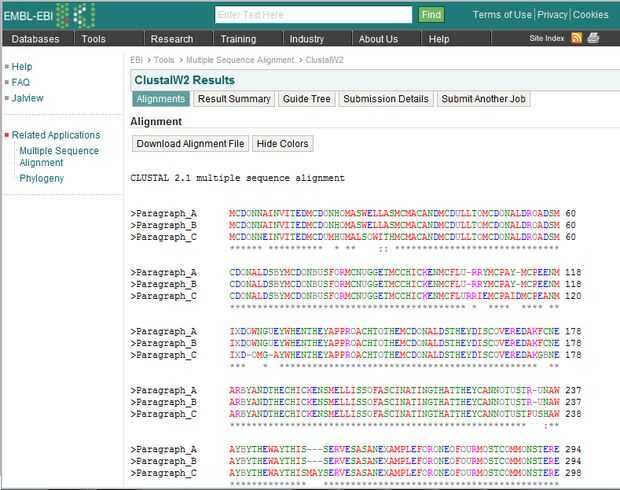Click the printer icon

click(x=593, y=38)
